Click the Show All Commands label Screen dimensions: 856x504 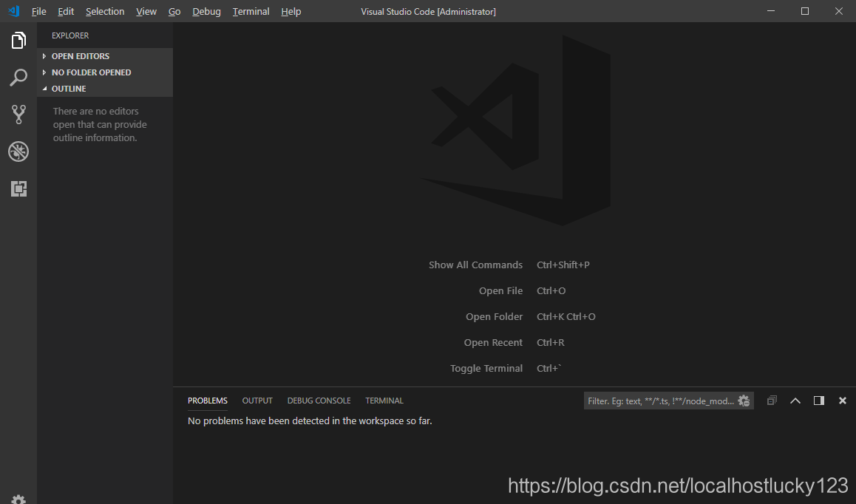pyautogui.click(x=475, y=265)
